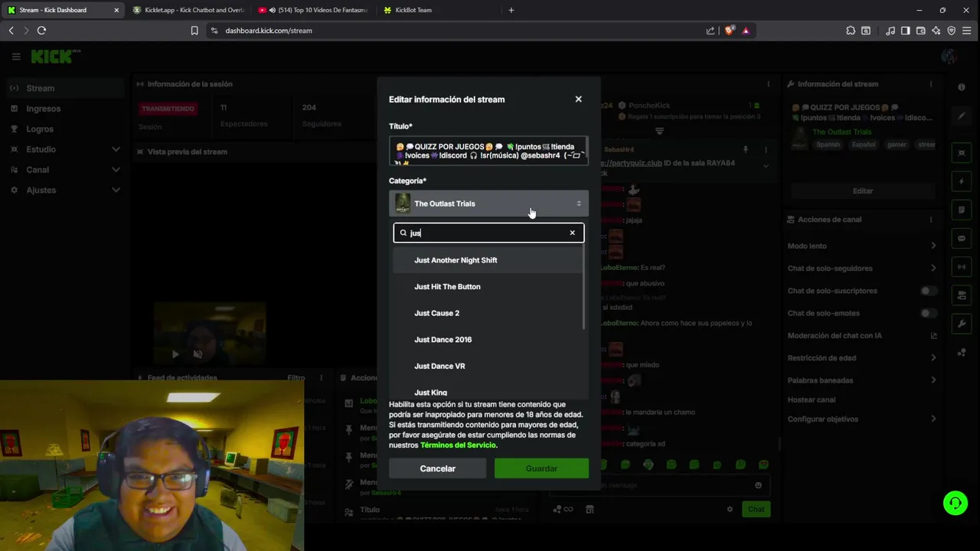980x551 pixels.
Task: Unmute the stream preview audio
Action: 198,354
